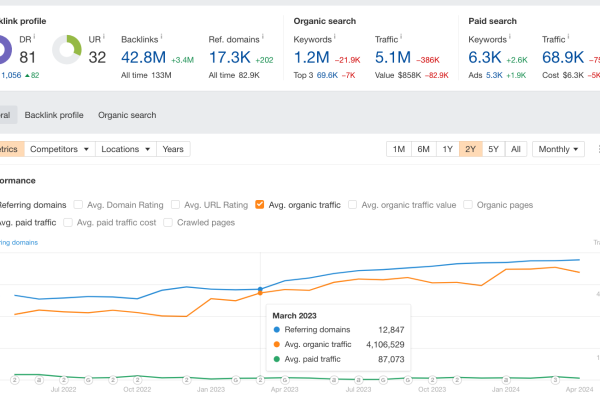Viewport: 600px width, 400px height.
Task: Click info icon next to Organic search Traffic
Action: coord(401,37)
